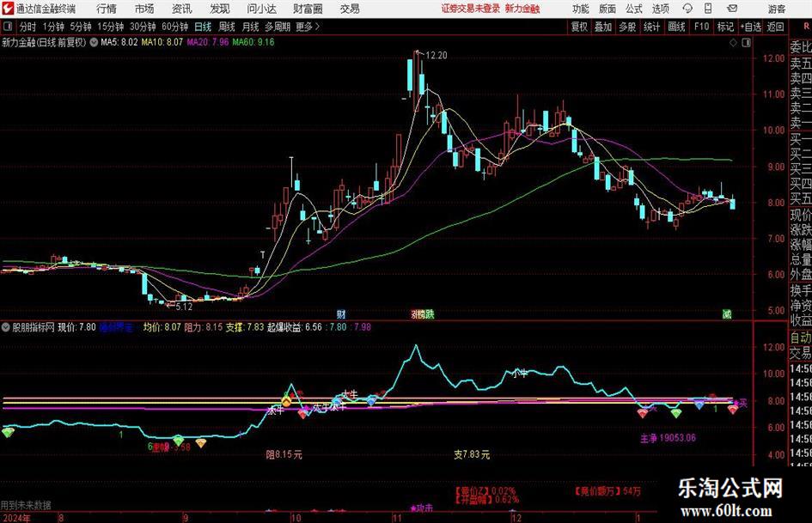Click the 叠加 overlay button

[x=603, y=27]
